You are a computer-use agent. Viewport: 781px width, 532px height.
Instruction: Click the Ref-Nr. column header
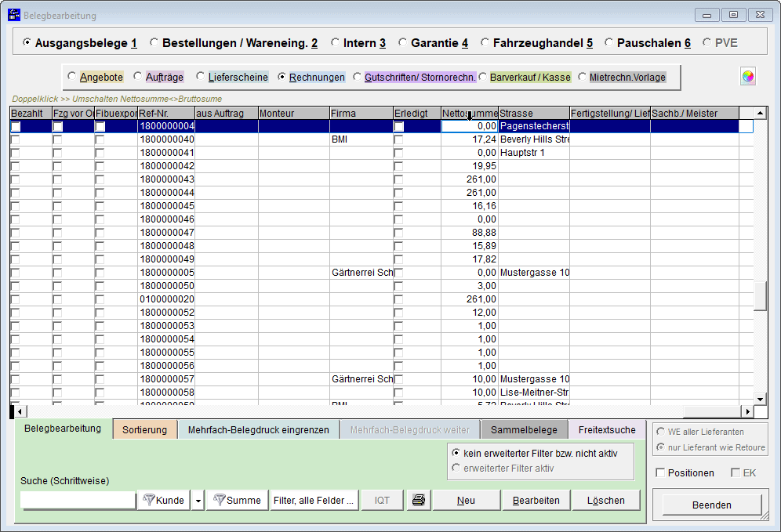(x=166, y=114)
